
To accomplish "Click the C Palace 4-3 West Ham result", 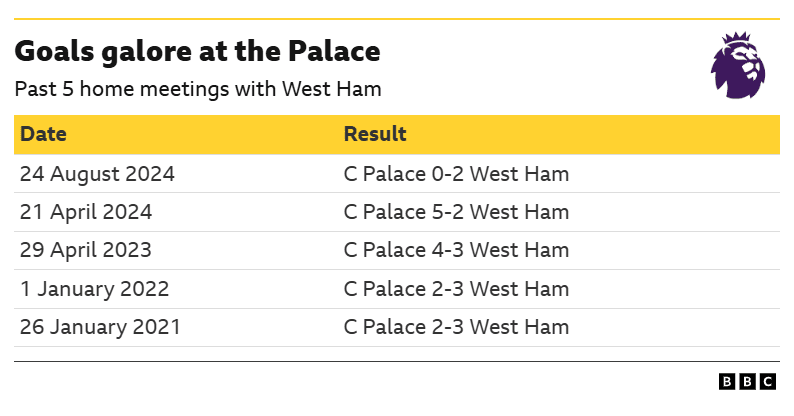I will 456,250.
